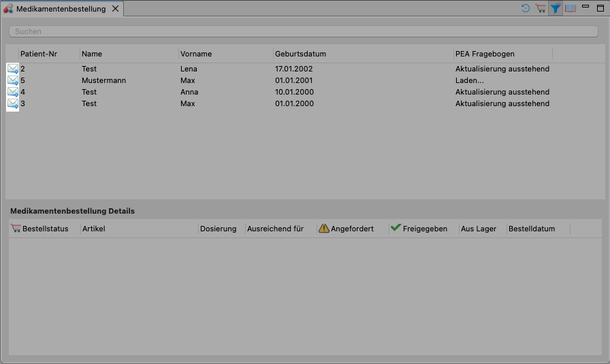Click the envelope icon for patient 2
Image resolution: width=610 pixels, height=364 pixels.
(x=13, y=69)
